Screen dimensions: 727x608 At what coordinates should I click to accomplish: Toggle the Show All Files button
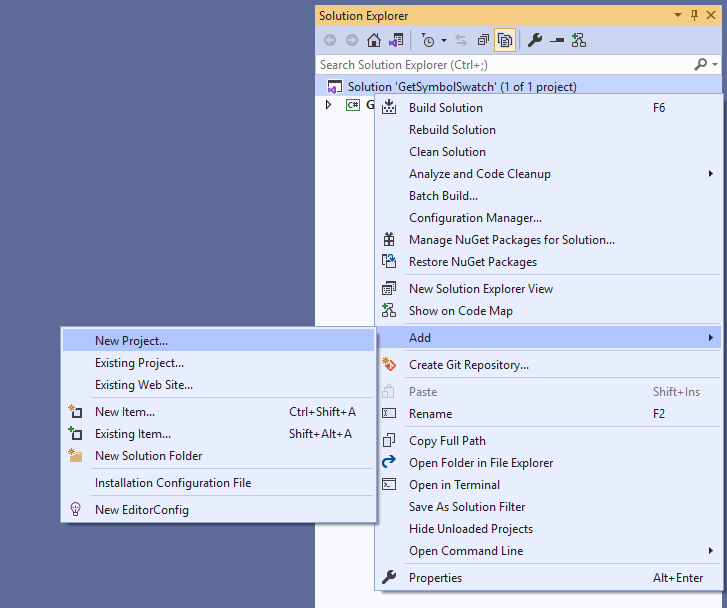coord(506,40)
